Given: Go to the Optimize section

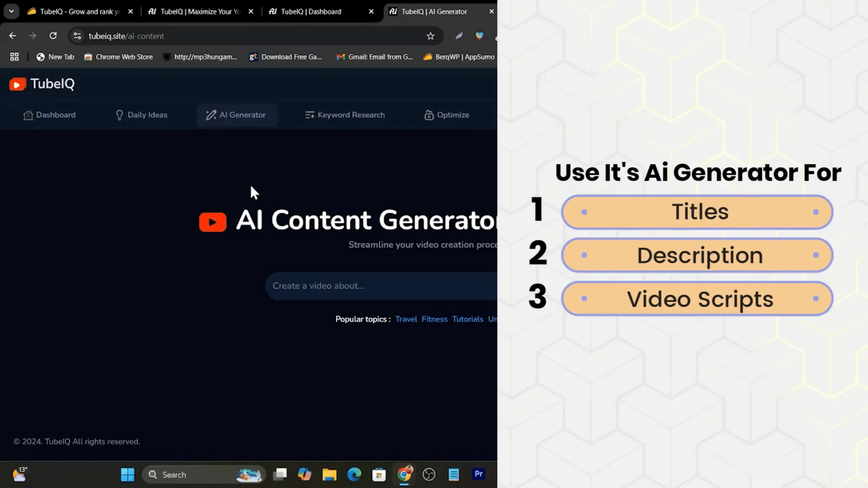Looking at the screenshot, I should coord(447,115).
